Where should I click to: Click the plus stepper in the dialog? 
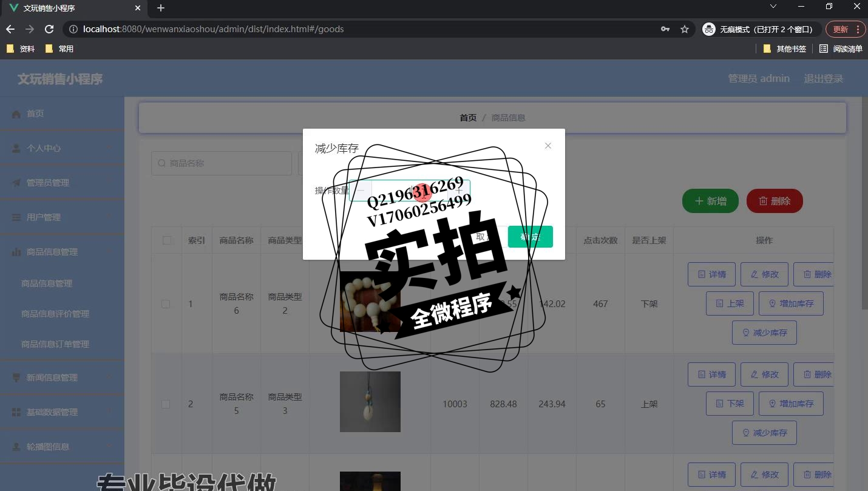(459, 191)
